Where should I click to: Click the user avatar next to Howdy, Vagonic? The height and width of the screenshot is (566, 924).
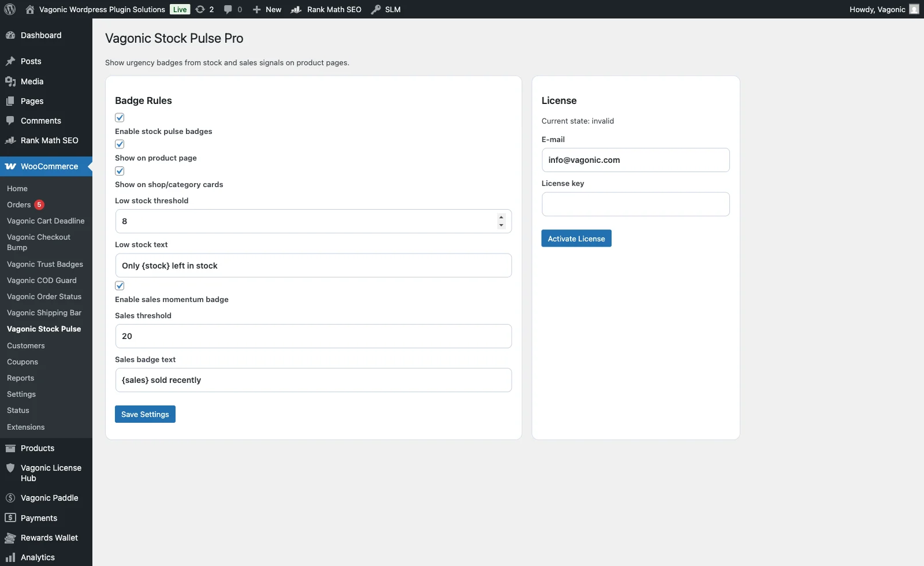pos(914,9)
